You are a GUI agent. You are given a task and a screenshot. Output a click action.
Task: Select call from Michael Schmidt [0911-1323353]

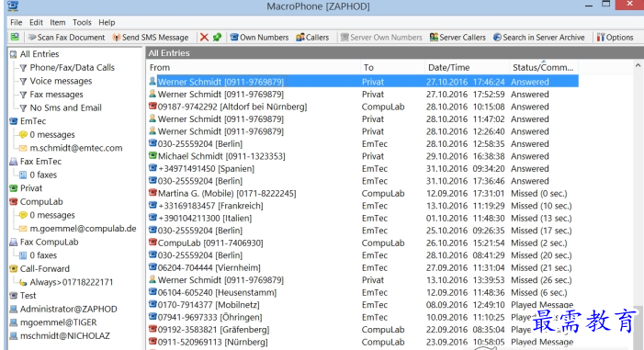click(x=363, y=156)
